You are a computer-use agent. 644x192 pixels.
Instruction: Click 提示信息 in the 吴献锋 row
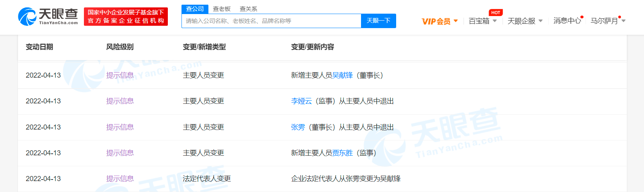(x=120, y=75)
